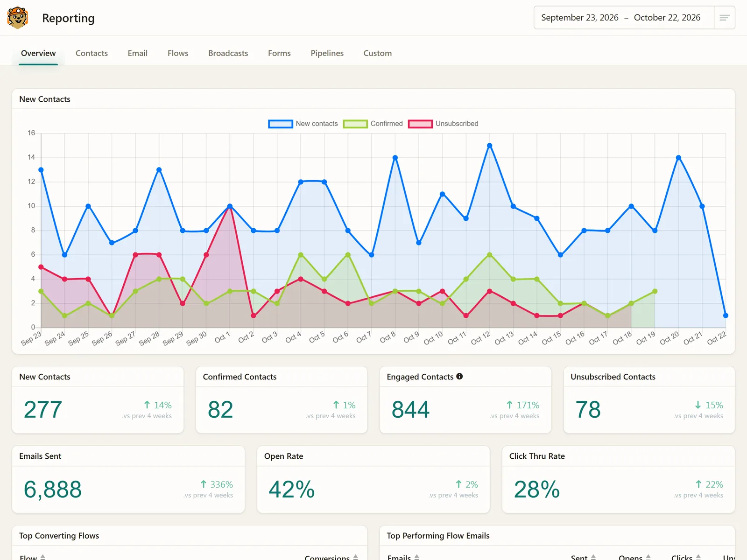Switch to the Overview tab
The image size is (747, 560).
click(38, 53)
